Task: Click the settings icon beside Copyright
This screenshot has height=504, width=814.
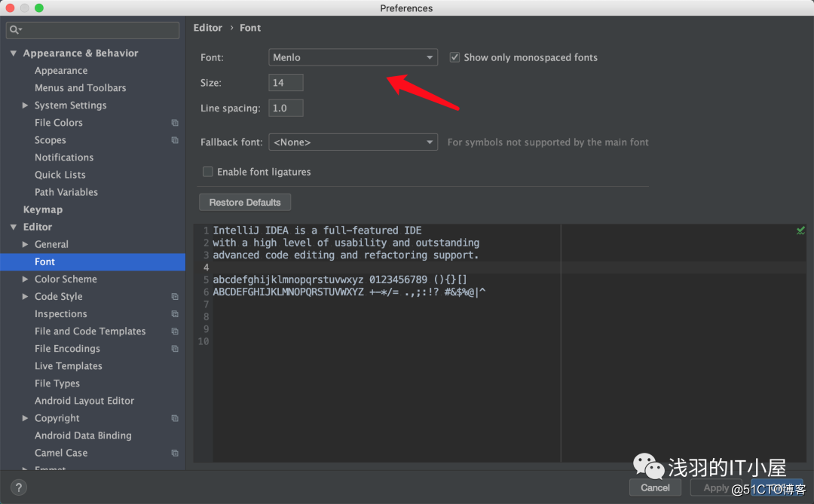Action: 174,418
